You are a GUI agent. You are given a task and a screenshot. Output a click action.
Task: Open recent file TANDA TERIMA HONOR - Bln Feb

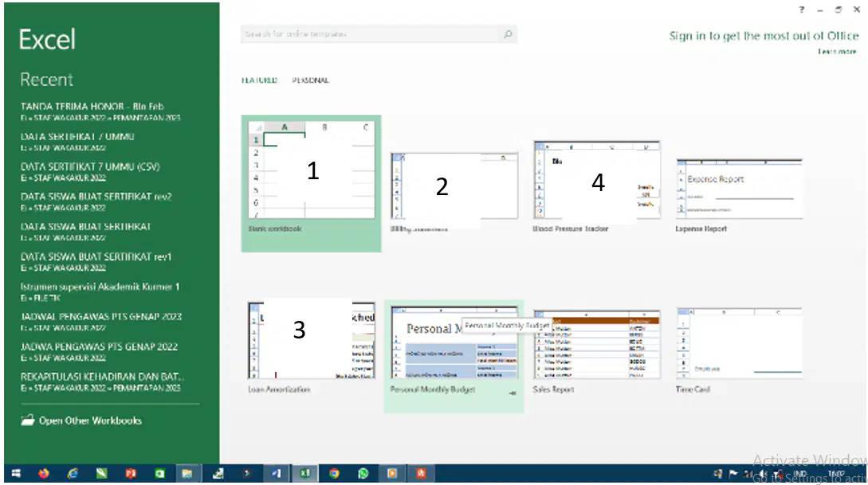(100, 111)
